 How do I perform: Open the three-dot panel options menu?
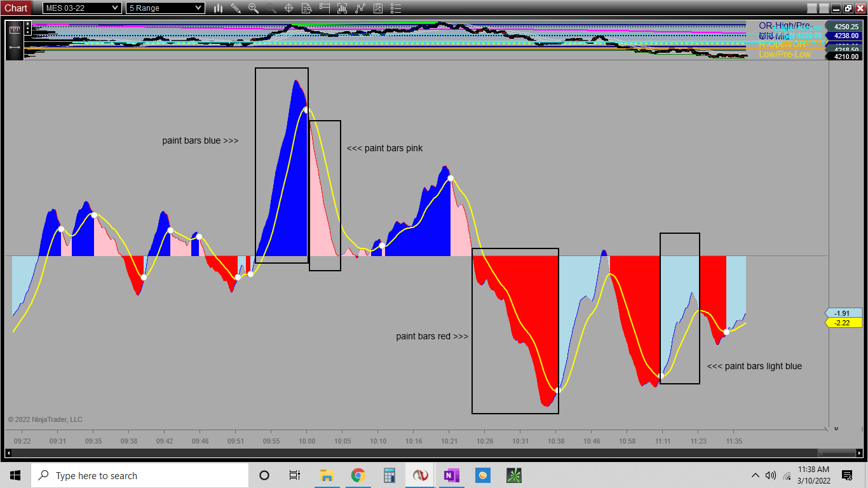pos(27,28)
